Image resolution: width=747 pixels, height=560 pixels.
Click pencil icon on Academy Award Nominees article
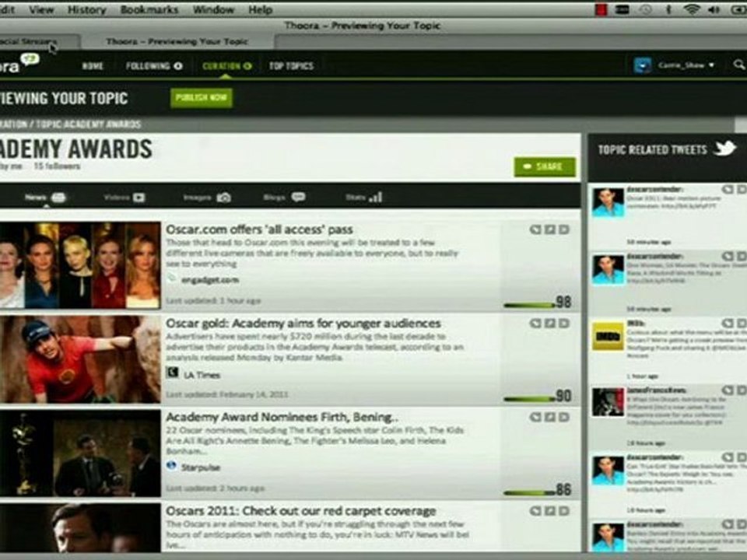550,417
